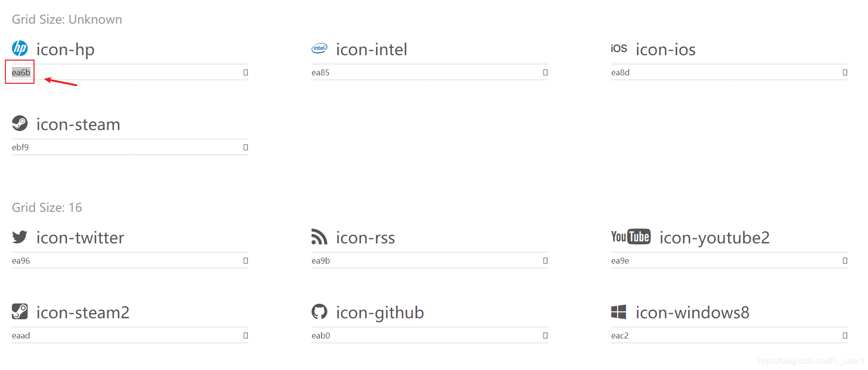Click the Windows 8 logo icon
Screen dimensions: 868x370
(x=619, y=311)
